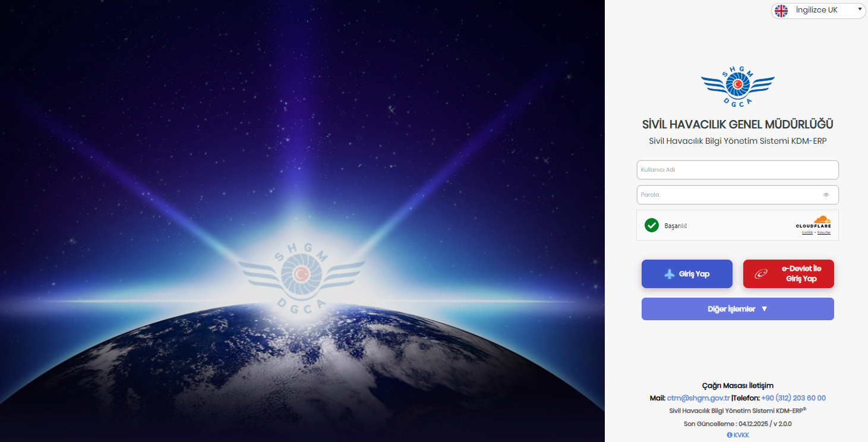This screenshot has height=442, width=868.
Task: Click the UK flag icon in language selector
Action: [781, 11]
